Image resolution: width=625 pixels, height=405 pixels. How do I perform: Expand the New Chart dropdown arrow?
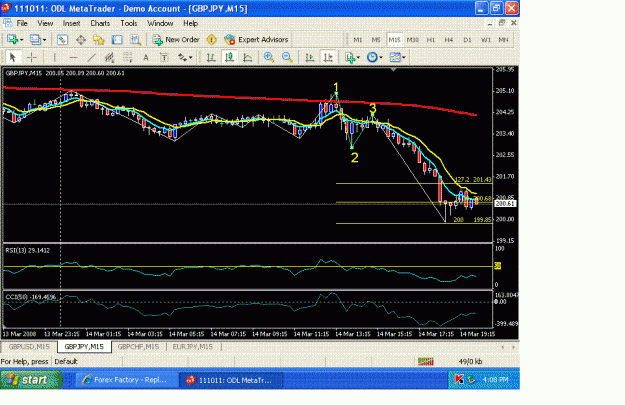click(21, 40)
